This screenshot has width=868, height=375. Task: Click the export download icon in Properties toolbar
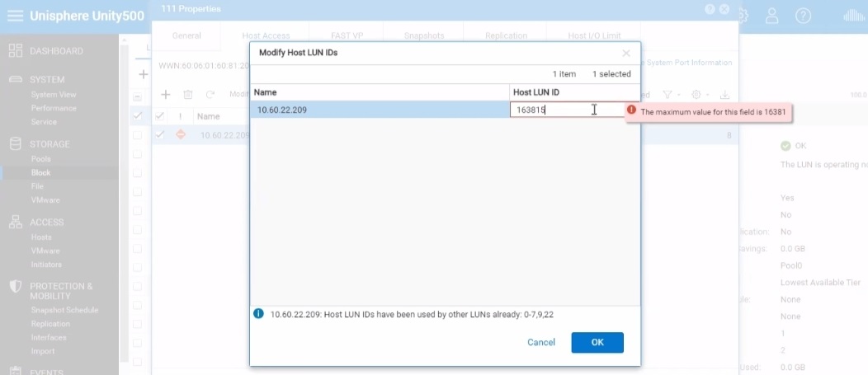click(x=724, y=95)
